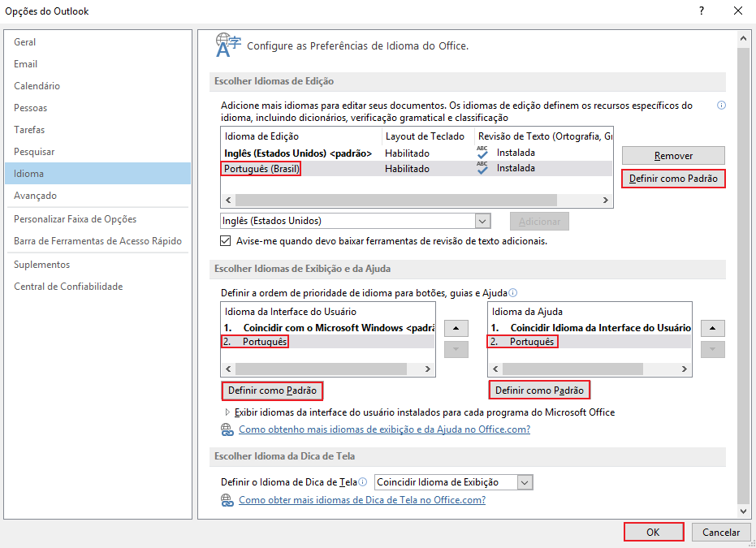
Task: Select 'Coincidir com o Microsoft Windows' entry
Action: tap(328, 328)
